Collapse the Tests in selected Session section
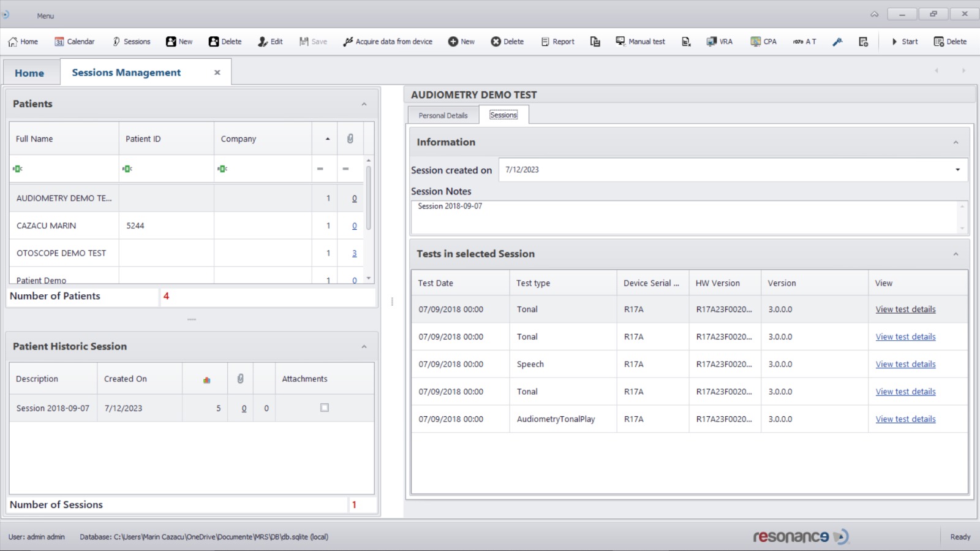This screenshot has height=551, width=980. (x=956, y=254)
